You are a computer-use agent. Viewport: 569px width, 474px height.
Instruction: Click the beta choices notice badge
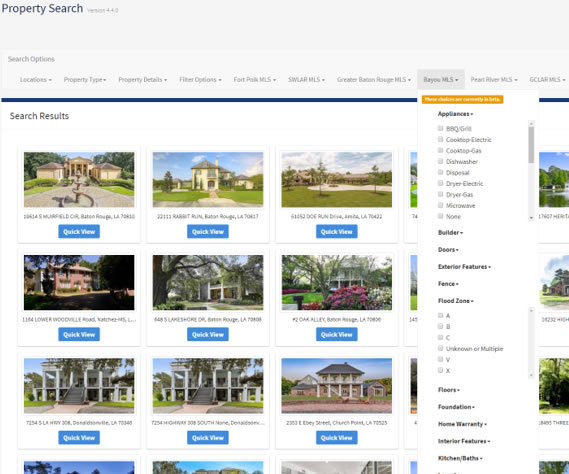click(462, 99)
